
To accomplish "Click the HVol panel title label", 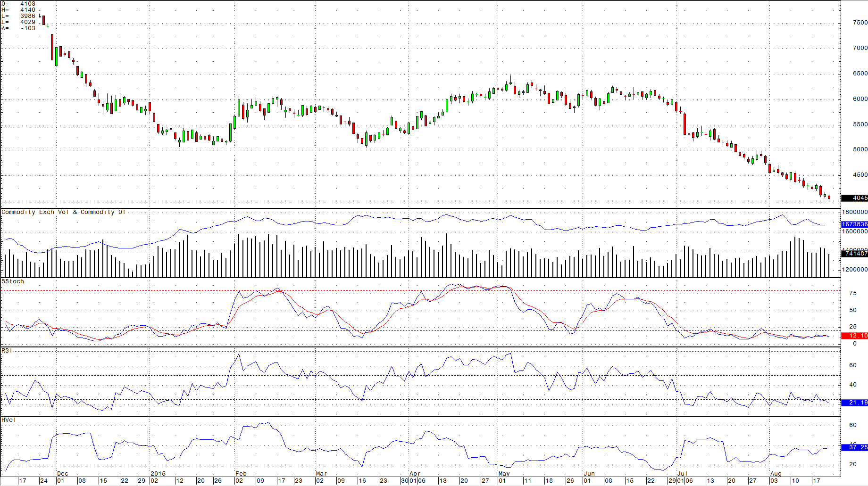I will (x=8, y=420).
